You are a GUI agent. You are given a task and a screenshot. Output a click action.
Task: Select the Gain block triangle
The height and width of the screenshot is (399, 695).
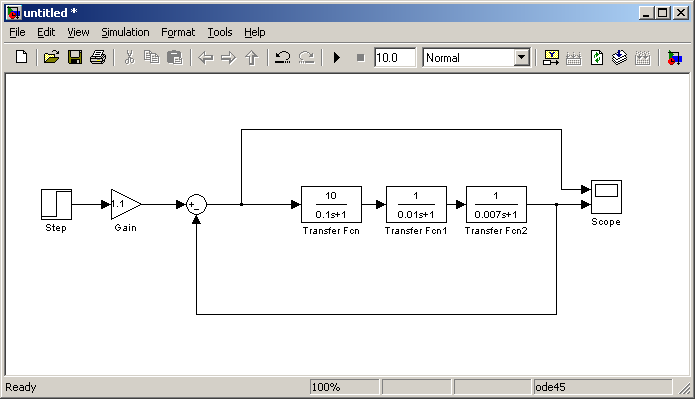(125, 204)
